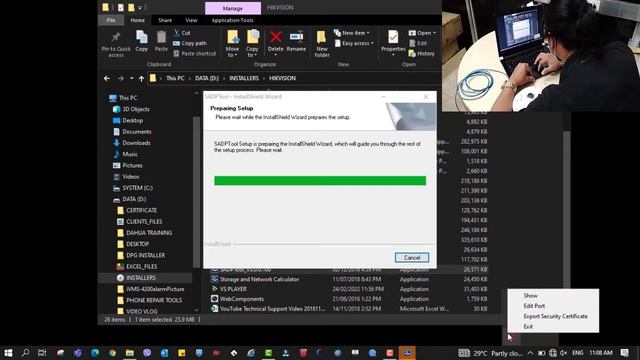The height and width of the screenshot is (360, 640).
Task: Click HIKVISION in the address bar breadcrumb
Action: 282,78
